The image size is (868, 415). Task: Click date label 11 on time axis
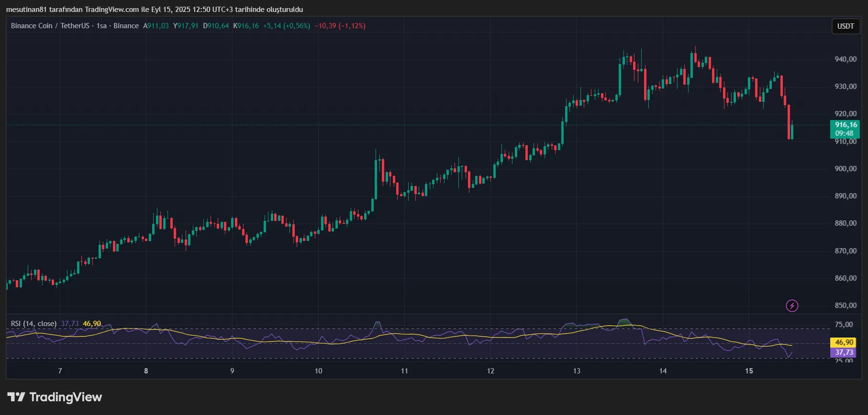click(x=404, y=371)
